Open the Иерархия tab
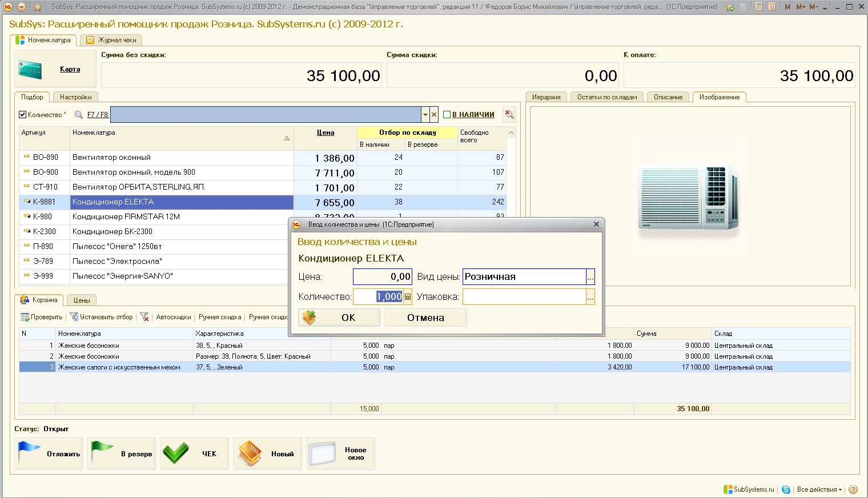The height and width of the screenshot is (498, 868). coord(546,97)
